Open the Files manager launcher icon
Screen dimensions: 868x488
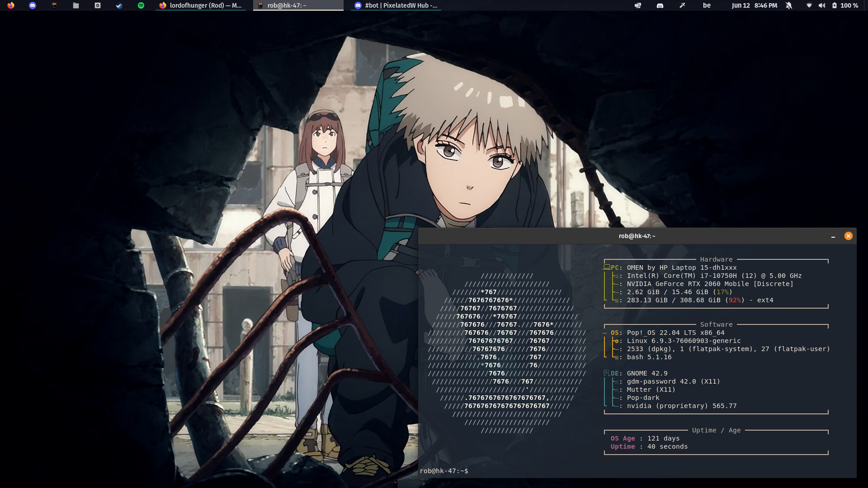pyautogui.click(x=76, y=5)
